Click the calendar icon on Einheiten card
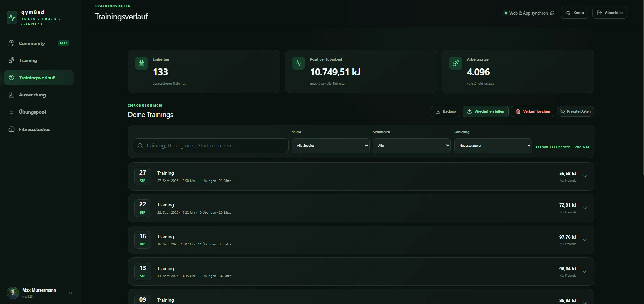 [x=141, y=63]
